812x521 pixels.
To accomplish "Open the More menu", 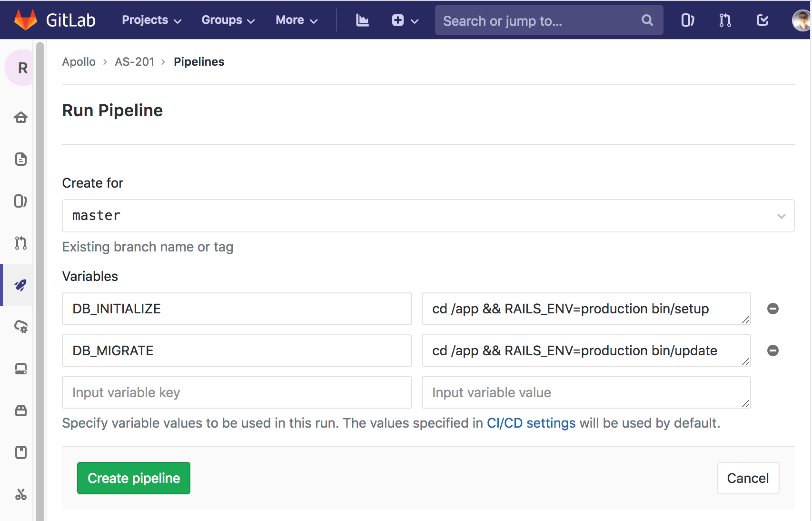I will (x=296, y=20).
